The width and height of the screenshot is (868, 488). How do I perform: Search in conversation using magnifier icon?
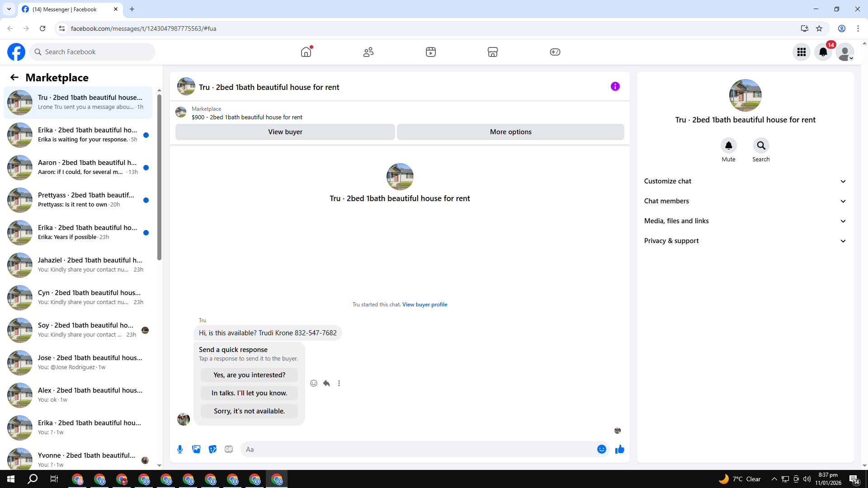coord(761,145)
